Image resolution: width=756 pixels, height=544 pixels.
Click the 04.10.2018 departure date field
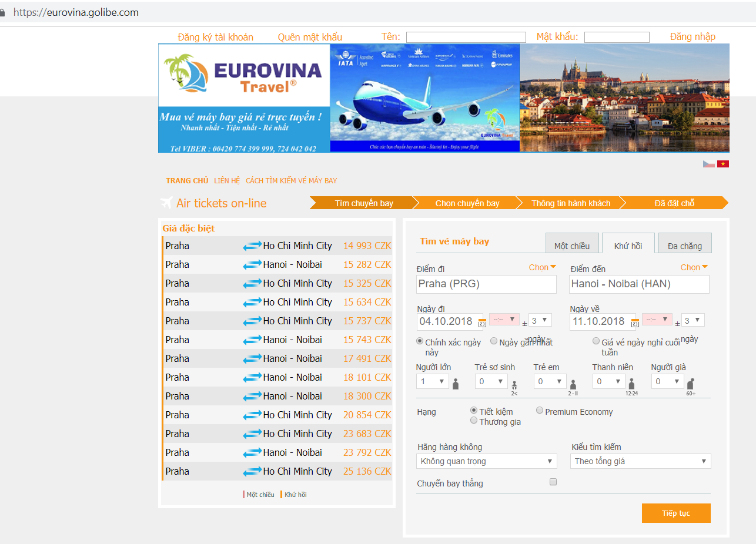[450, 321]
